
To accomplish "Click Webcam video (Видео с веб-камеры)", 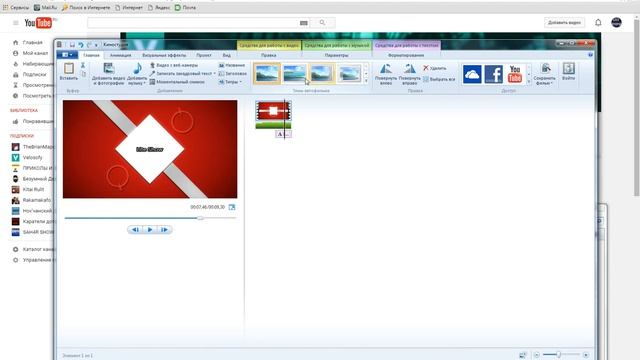I will (x=174, y=65).
